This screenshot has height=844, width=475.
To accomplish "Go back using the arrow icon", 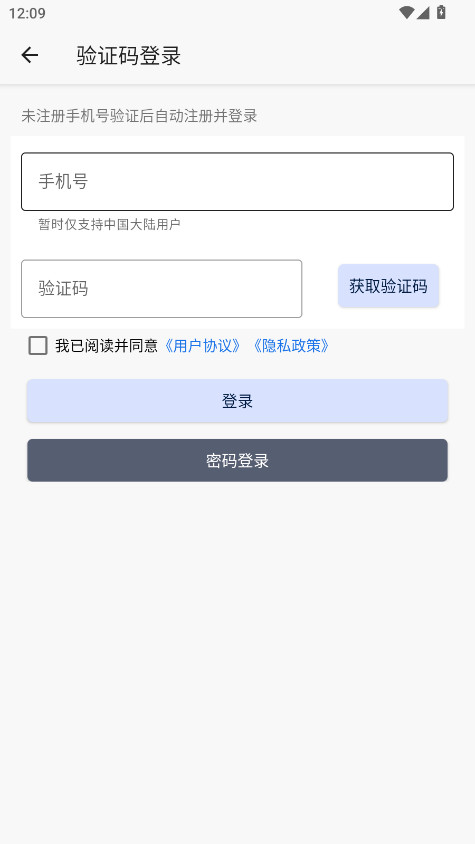I will [30, 55].
